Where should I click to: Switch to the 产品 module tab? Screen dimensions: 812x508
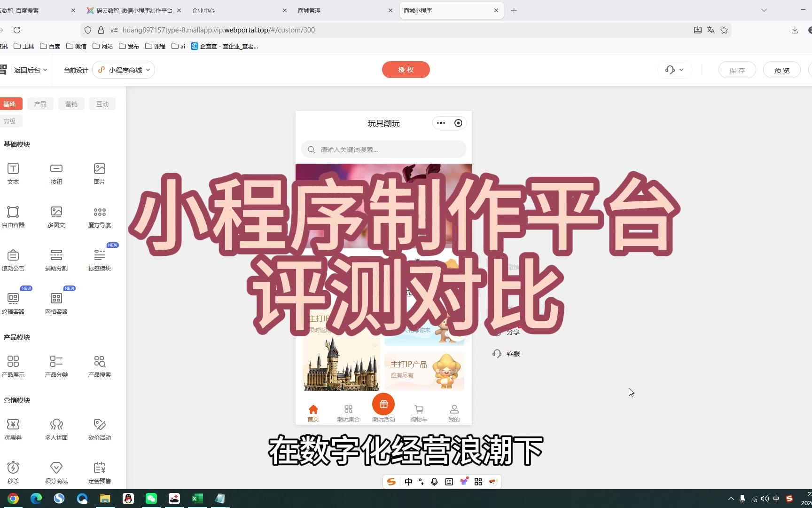click(x=40, y=104)
